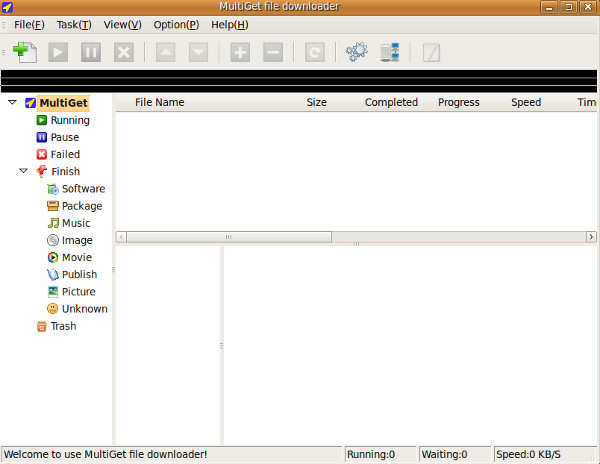
Task: Click the Move task up arrow button
Action: click(166, 52)
